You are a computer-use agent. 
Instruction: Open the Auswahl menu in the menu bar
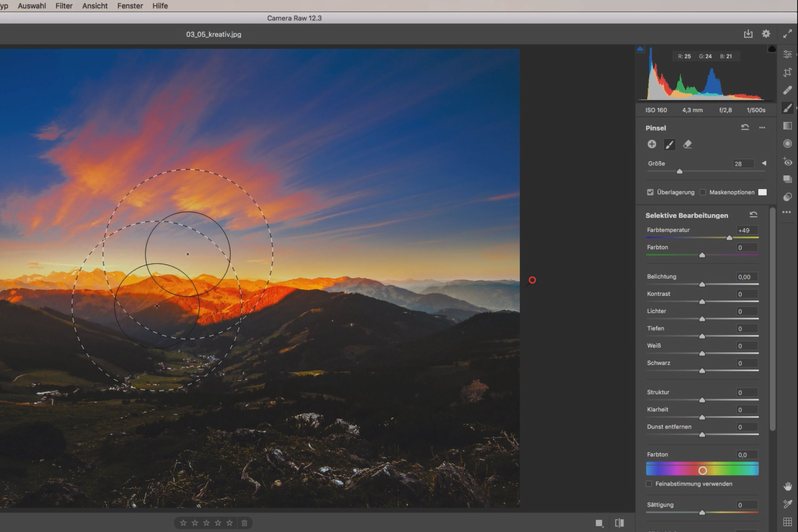point(31,5)
